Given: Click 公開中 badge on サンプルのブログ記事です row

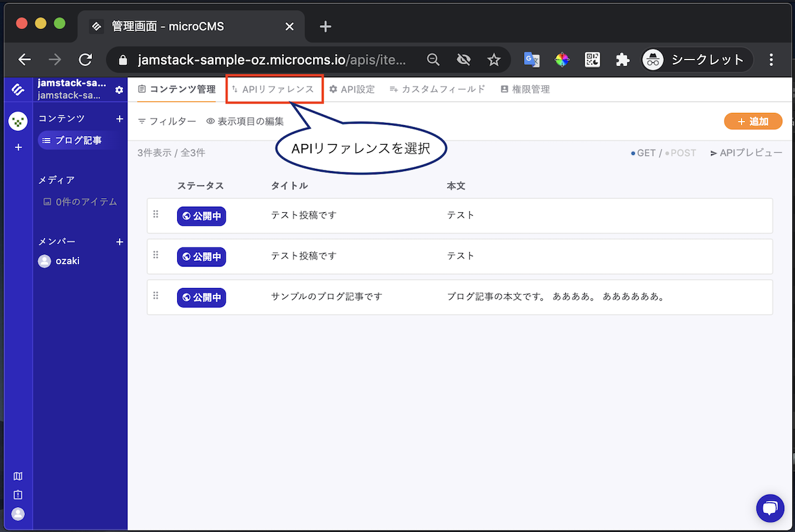Looking at the screenshot, I should click(201, 297).
